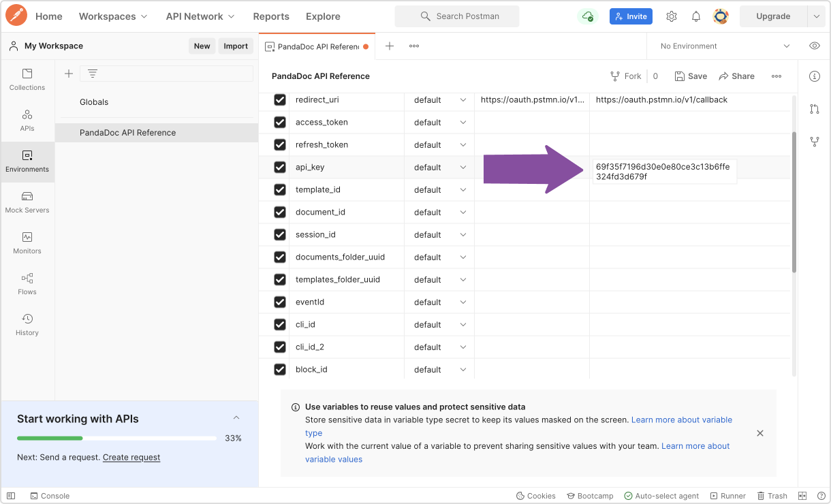The image size is (831, 504).
Task: Uncheck the block_id variable checkbox
Action: tap(279, 369)
